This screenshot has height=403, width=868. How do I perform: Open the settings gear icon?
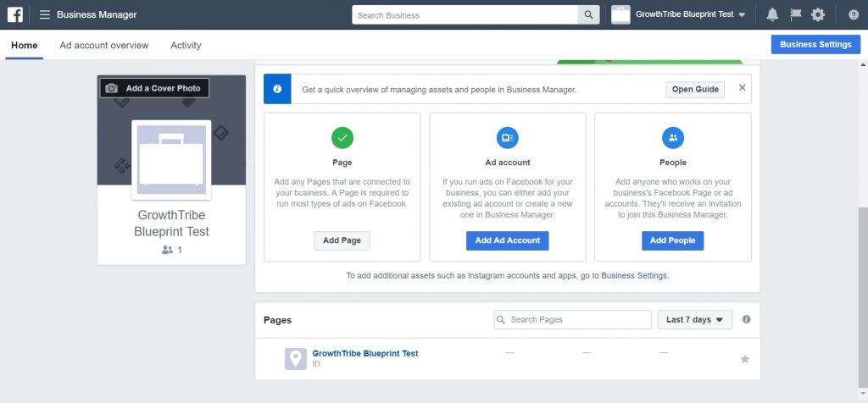818,15
